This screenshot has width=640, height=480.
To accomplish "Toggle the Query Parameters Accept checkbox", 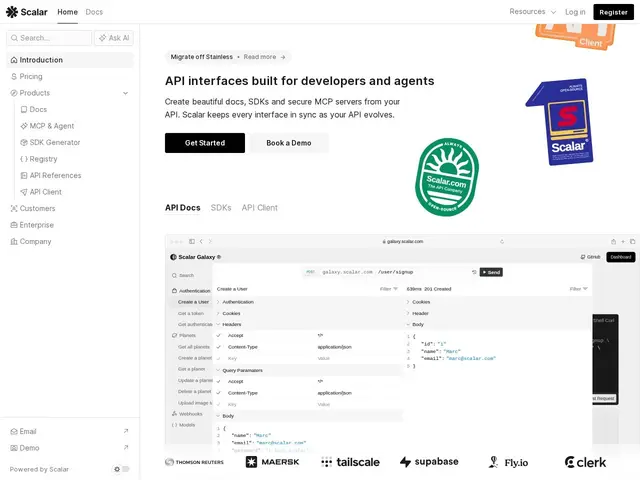I will (x=219, y=382).
